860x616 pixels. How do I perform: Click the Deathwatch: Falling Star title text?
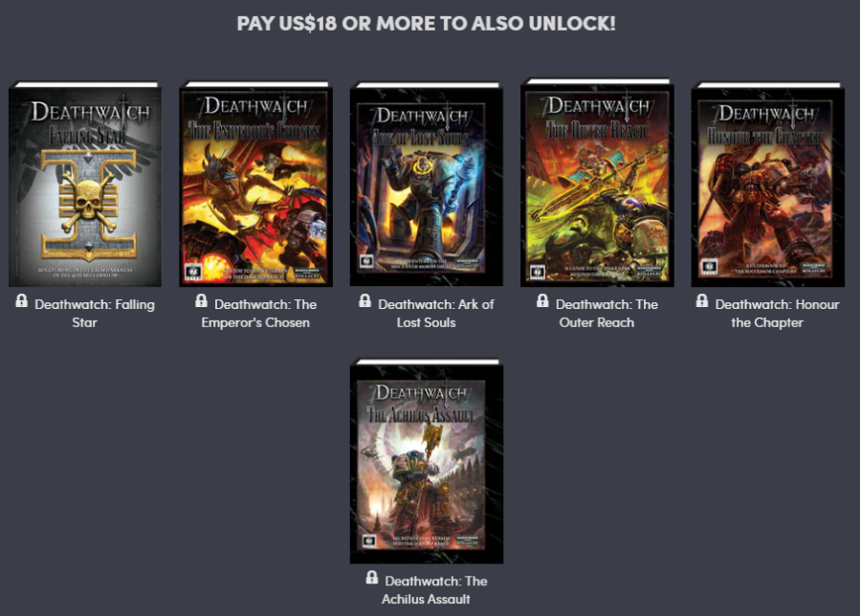coord(95,313)
